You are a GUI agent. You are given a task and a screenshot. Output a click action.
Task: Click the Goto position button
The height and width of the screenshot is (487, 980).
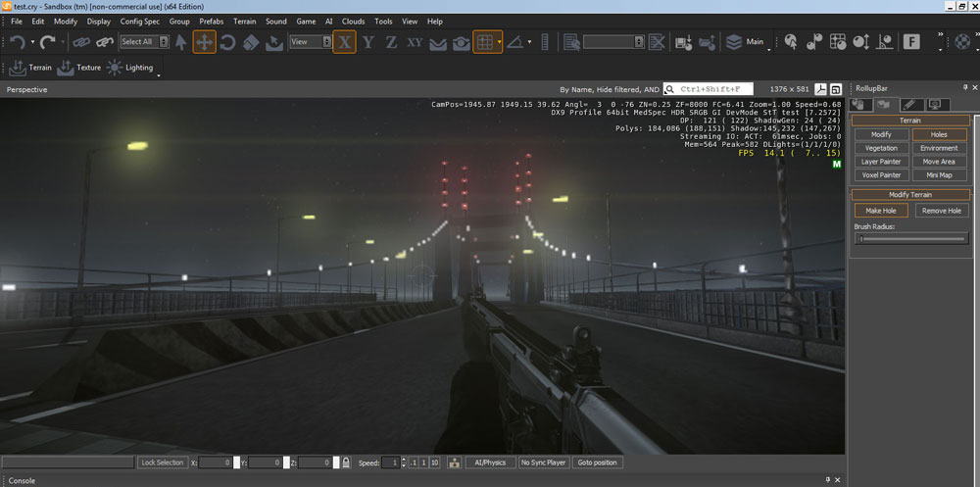[x=597, y=463]
